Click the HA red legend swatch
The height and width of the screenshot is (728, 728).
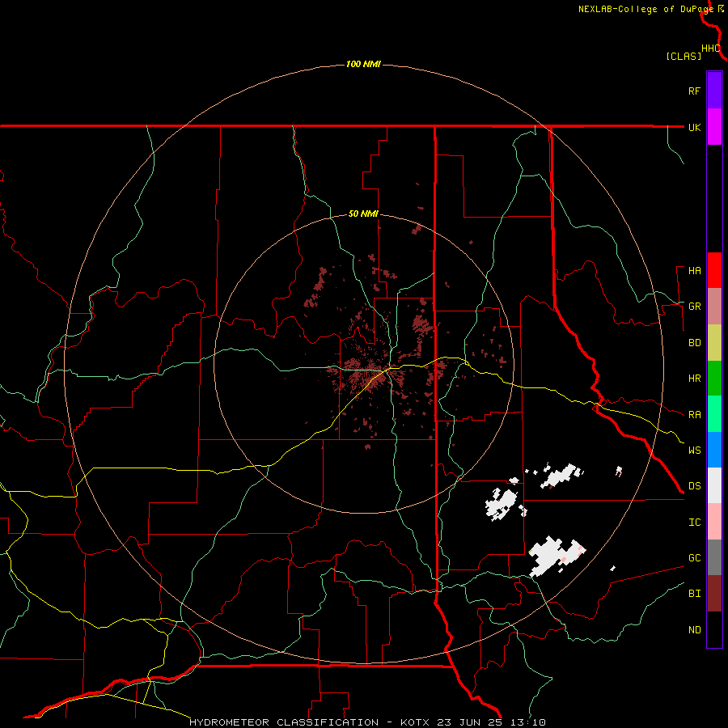pyautogui.click(x=714, y=270)
